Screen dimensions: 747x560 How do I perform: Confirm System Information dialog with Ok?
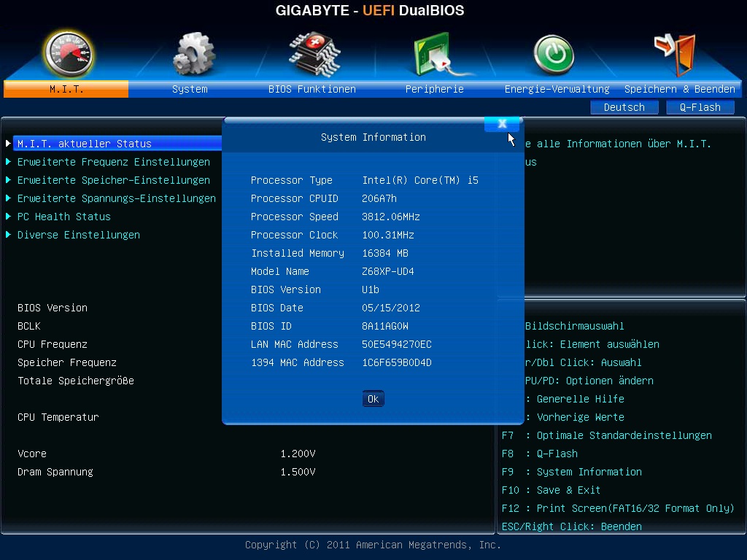pos(373,399)
